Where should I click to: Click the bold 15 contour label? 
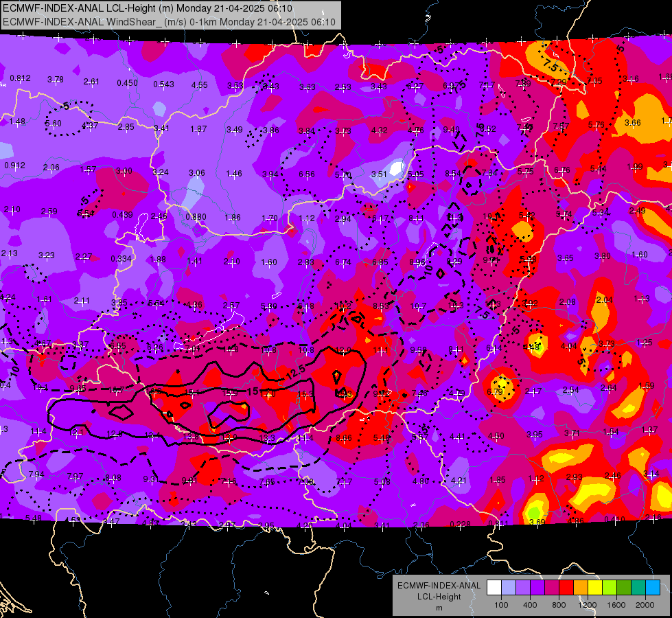coord(253,391)
